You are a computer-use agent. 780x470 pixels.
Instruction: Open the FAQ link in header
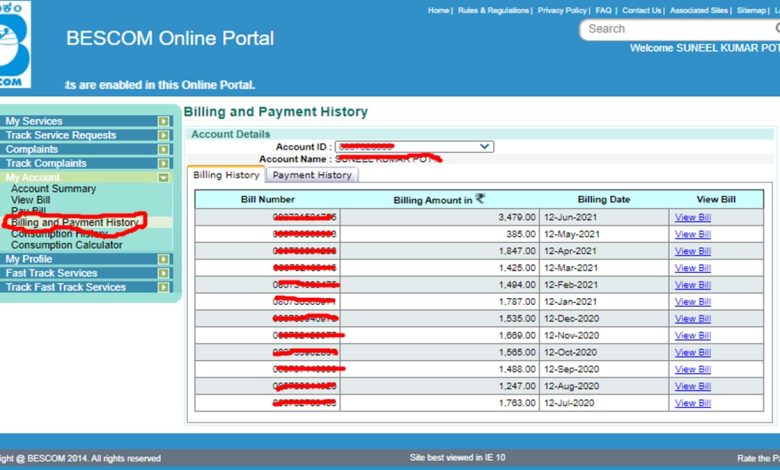tap(604, 10)
